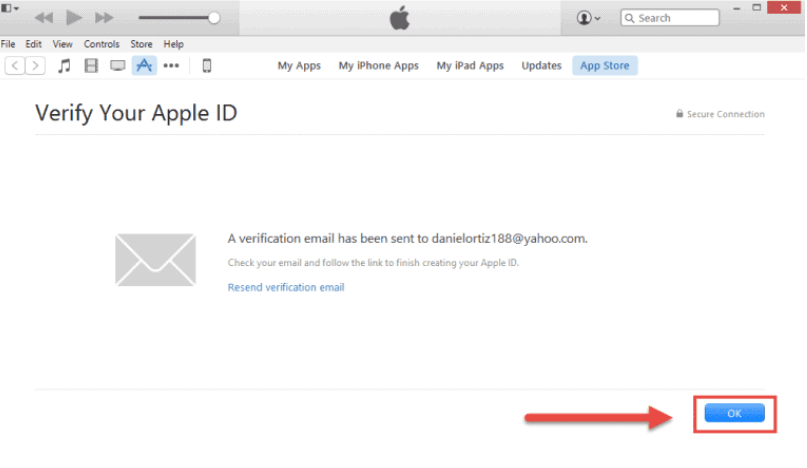Open the account user dropdown

click(588, 18)
